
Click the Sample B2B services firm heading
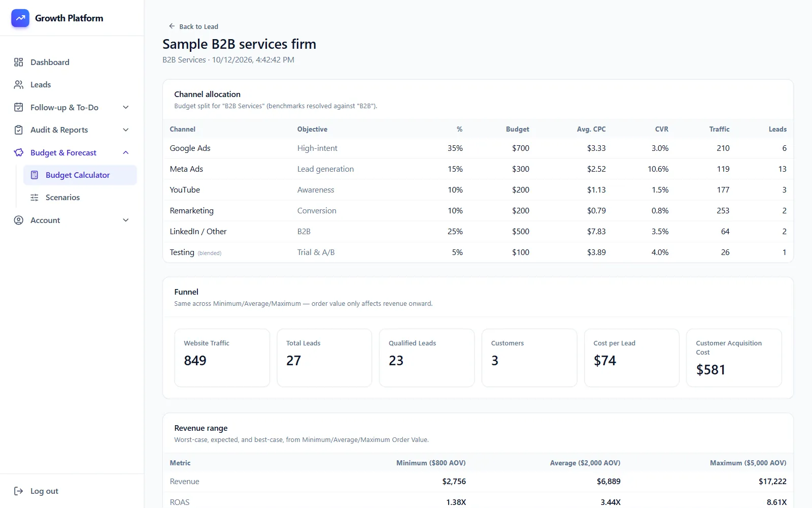(239, 44)
